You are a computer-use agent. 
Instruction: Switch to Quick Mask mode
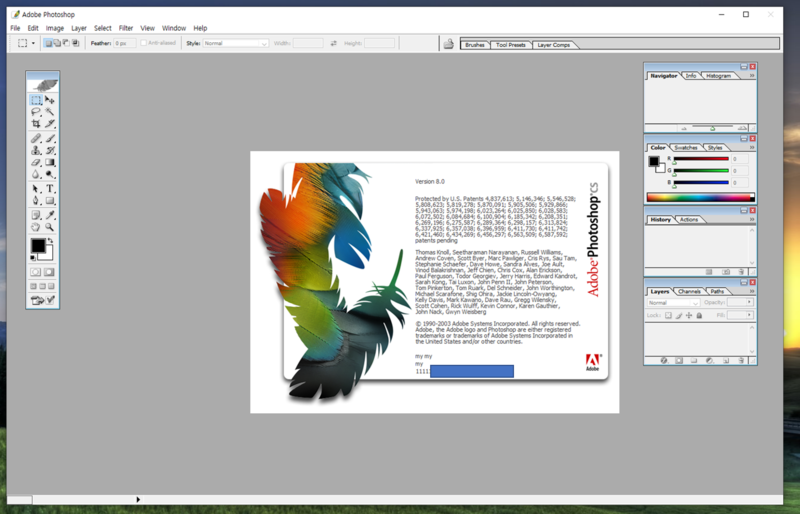point(49,272)
